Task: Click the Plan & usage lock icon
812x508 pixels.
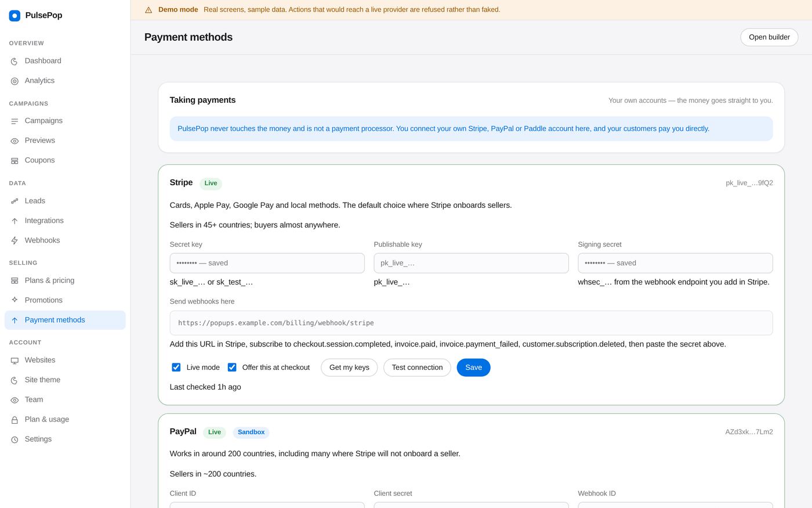Action: 14,420
